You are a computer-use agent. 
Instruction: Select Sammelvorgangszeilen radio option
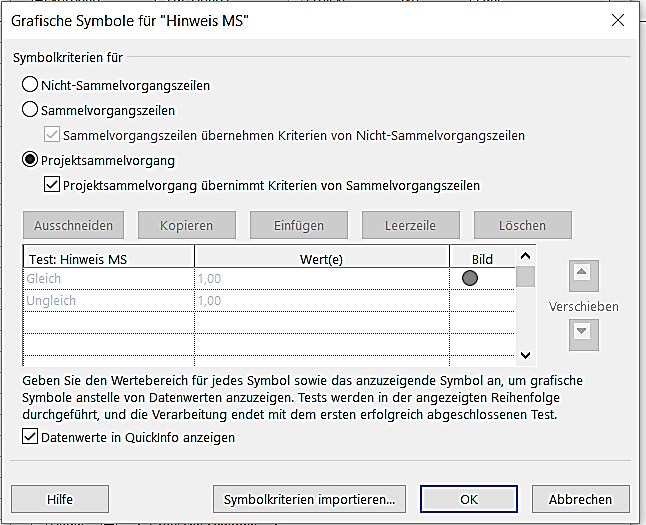point(30,110)
